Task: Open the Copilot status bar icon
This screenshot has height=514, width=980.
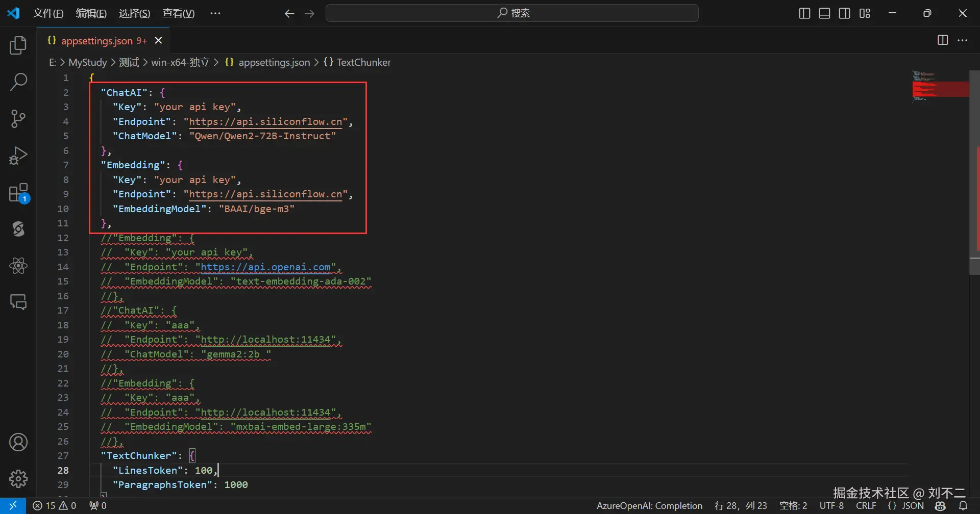Action: 940,505
